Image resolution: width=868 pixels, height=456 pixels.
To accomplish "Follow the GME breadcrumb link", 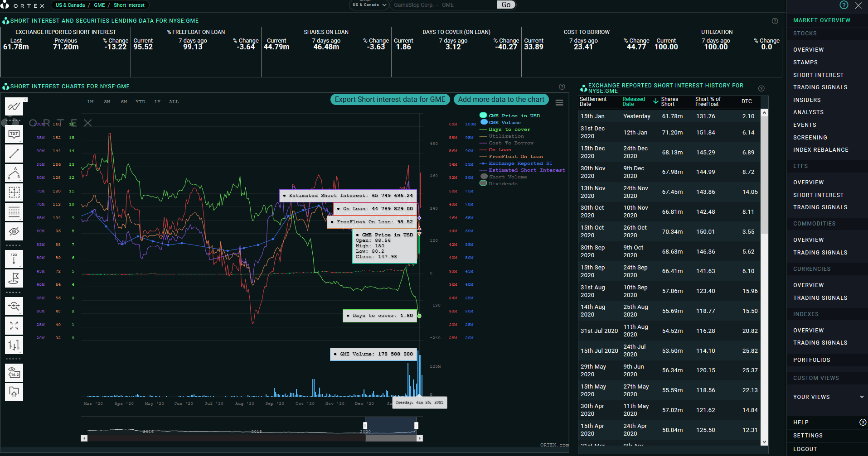I will pos(99,5).
